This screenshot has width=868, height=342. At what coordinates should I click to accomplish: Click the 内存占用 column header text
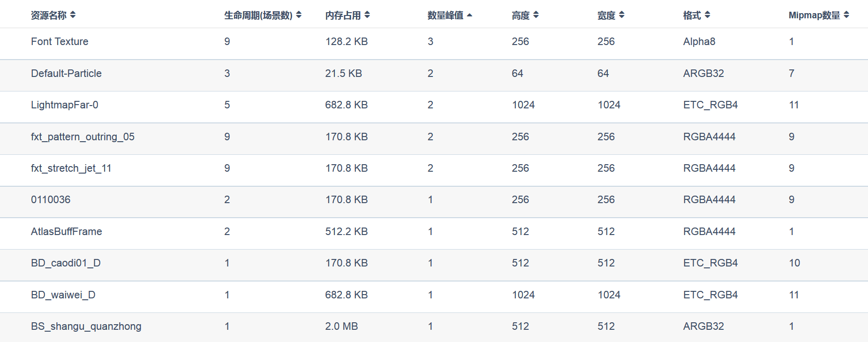343,15
